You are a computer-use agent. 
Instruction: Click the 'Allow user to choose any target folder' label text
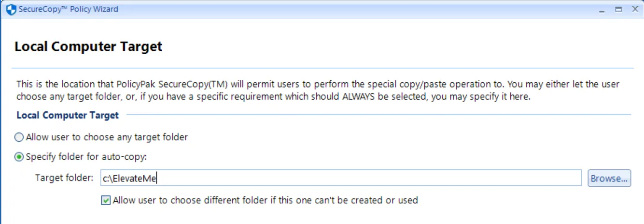click(107, 137)
